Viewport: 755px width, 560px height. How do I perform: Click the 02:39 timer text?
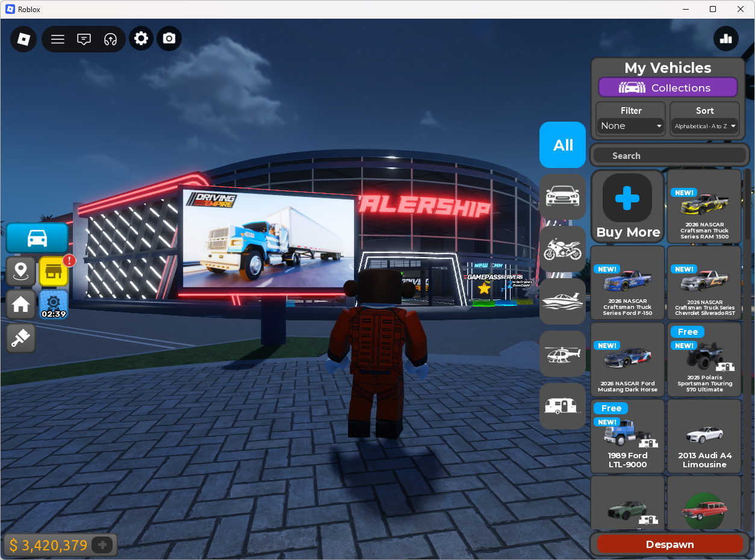coord(54,314)
